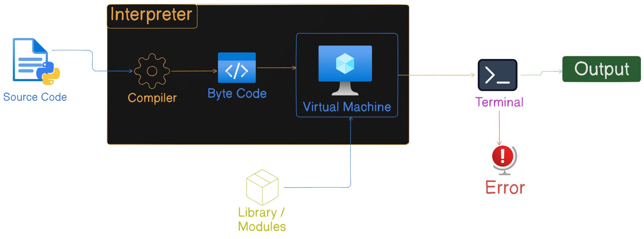Viewport: 644px width, 239px height.
Task: Select the 'Library / Modules' label
Action: click(262, 220)
